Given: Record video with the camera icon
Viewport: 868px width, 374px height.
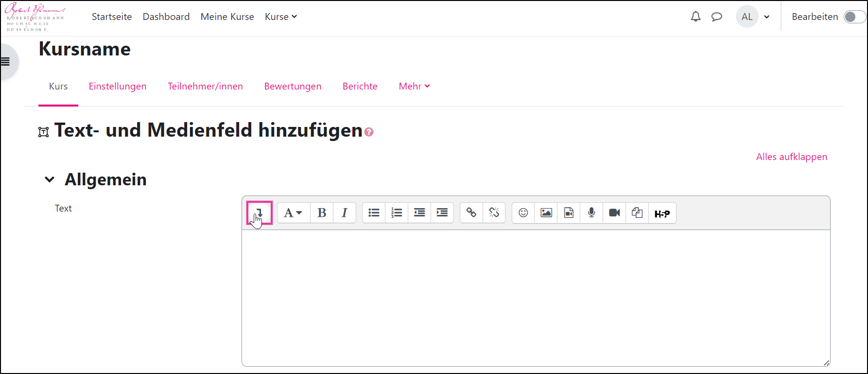Looking at the screenshot, I should pos(614,213).
